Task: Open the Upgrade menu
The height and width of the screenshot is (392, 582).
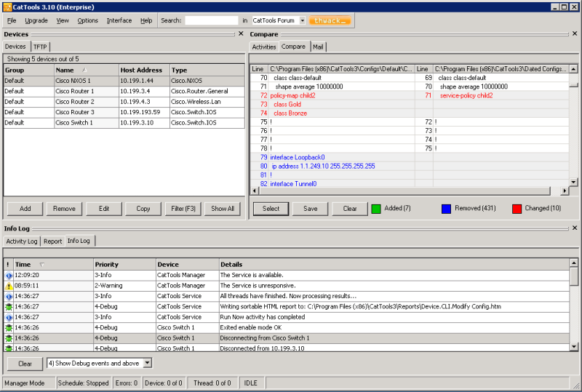Action: pos(36,20)
